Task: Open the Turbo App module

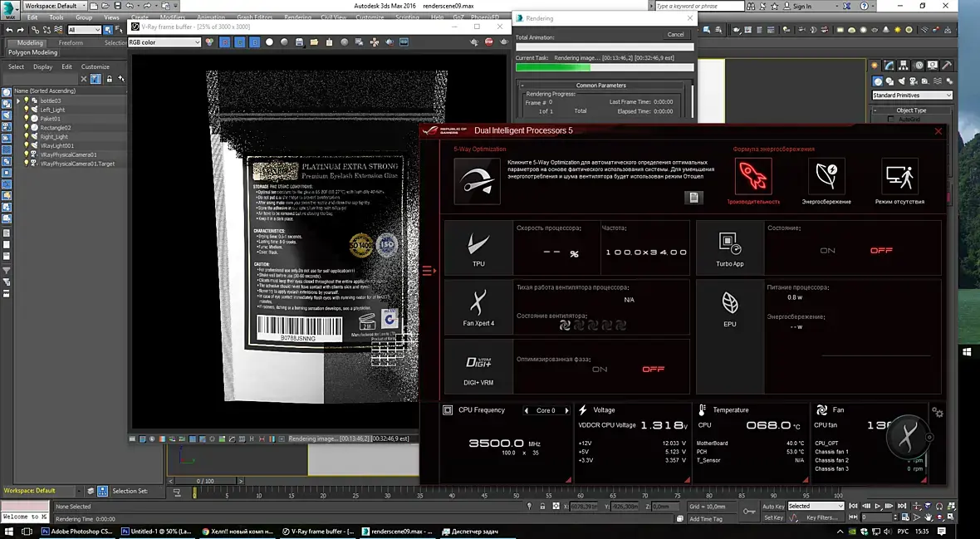Action: [729, 247]
